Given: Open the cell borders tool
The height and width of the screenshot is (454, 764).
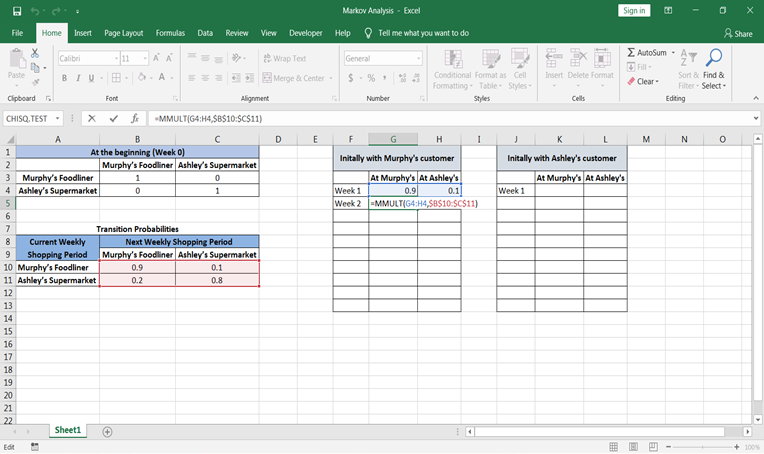Looking at the screenshot, I should tap(116, 78).
